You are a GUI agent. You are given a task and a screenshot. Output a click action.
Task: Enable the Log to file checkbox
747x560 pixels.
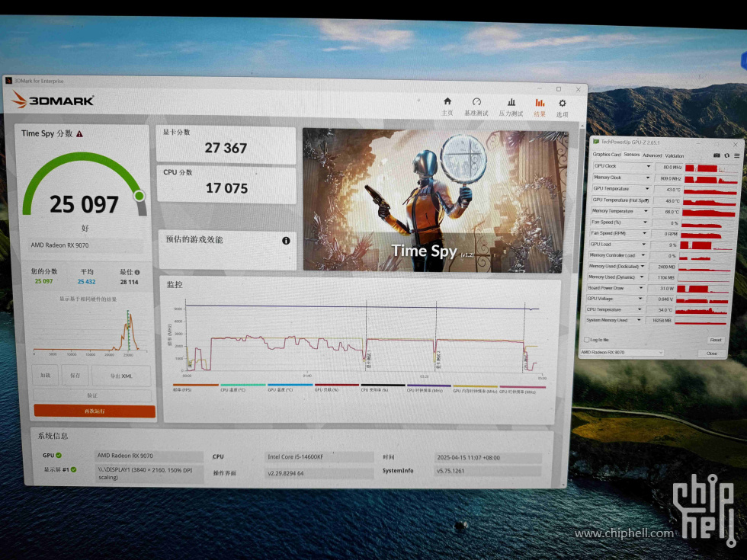pos(586,340)
